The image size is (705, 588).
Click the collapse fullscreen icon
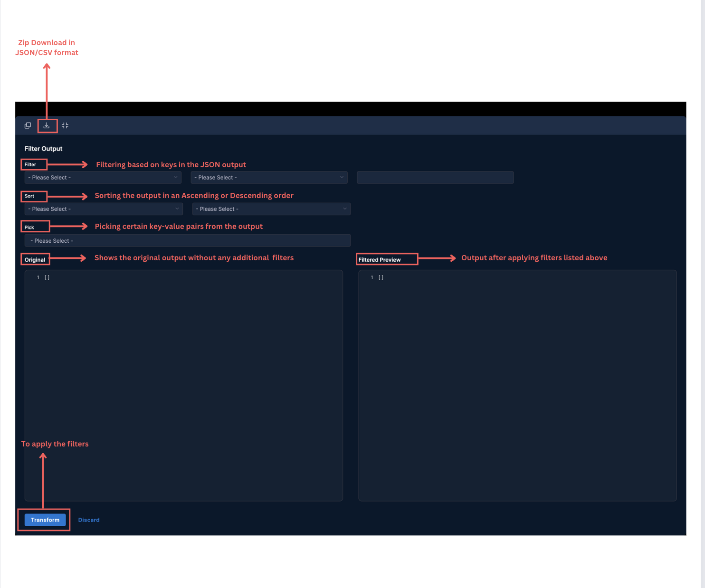(65, 125)
